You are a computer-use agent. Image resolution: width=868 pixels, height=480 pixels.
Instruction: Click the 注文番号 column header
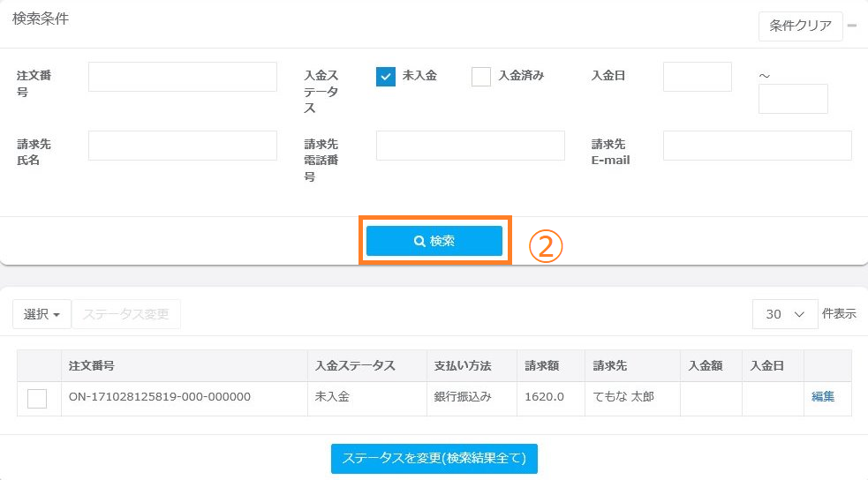pyautogui.click(x=92, y=365)
